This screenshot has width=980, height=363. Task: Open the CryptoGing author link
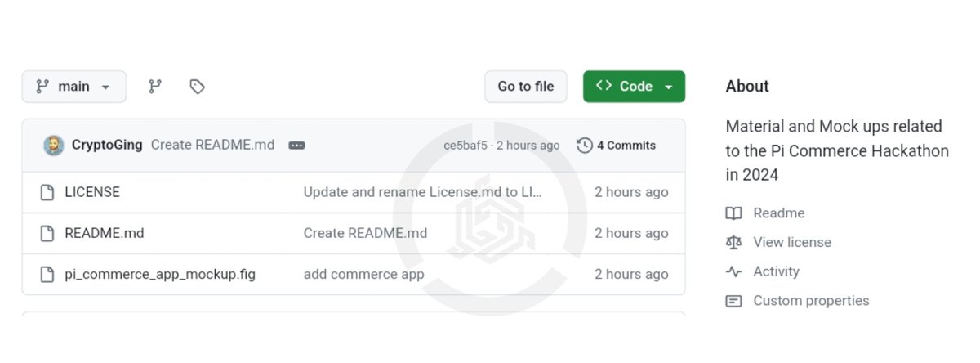[107, 145]
